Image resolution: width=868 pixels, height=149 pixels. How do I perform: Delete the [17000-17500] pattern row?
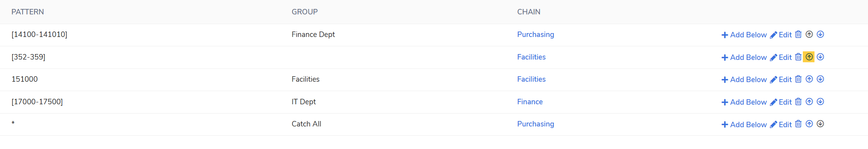pos(798,102)
